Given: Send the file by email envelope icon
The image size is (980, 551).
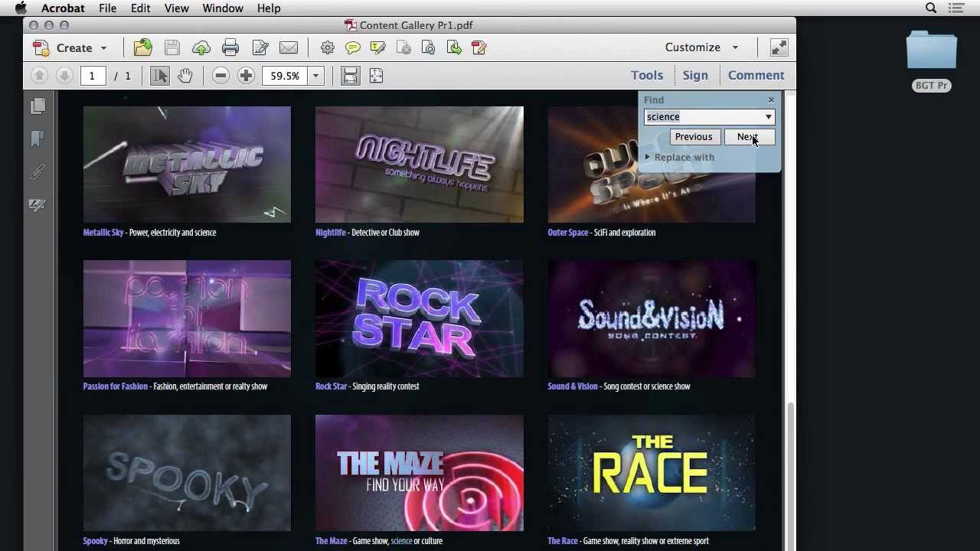Looking at the screenshot, I should click(289, 47).
